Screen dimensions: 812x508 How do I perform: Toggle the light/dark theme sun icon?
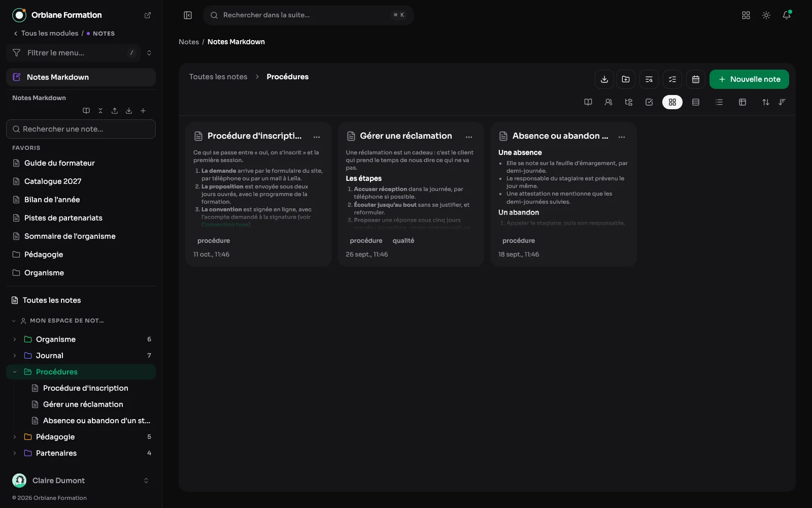(x=766, y=15)
